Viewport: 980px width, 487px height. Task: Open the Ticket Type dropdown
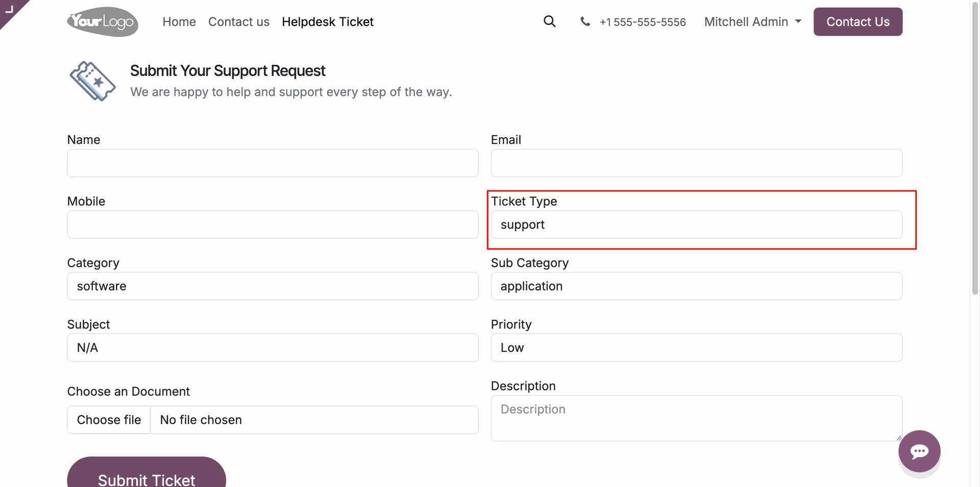[x=696, y=225]
